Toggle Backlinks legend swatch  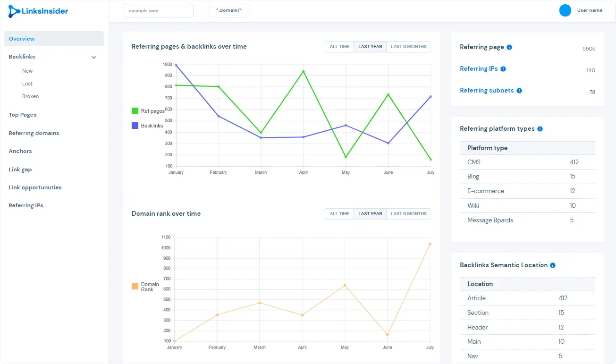tap(135, 126)
